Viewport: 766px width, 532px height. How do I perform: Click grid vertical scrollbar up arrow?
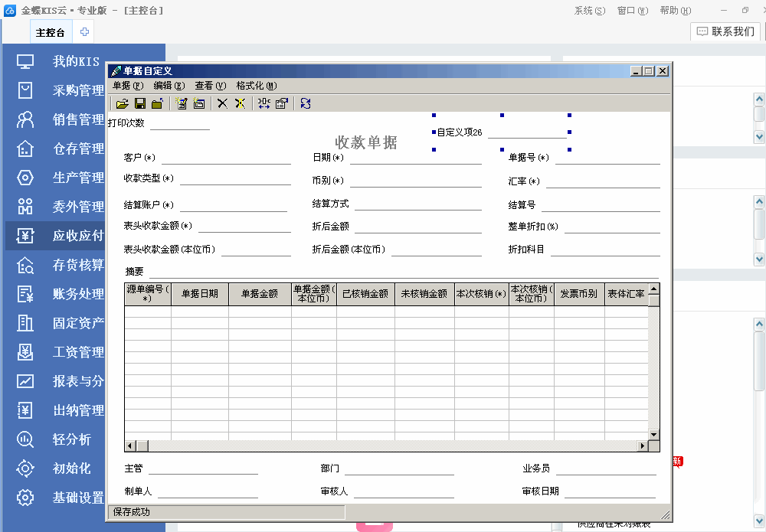click(653, 289)
